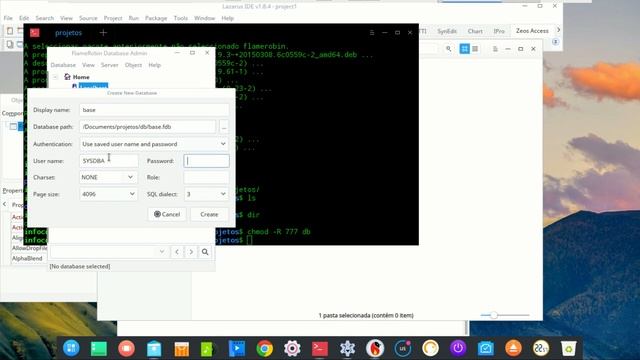Open the Object menu in FlameRobin
The width and height of the screenshot is (640, 360).
(x=133, y=65)
